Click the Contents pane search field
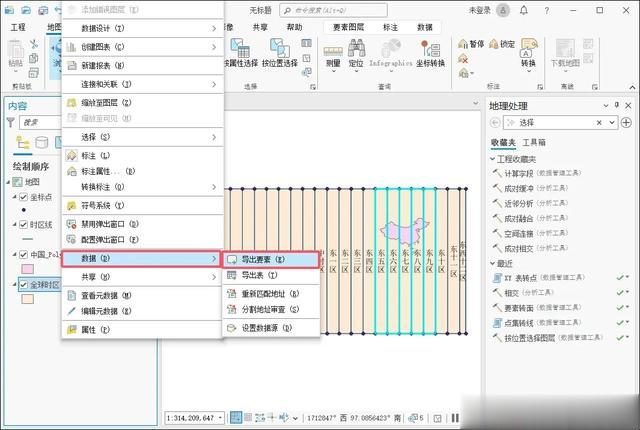 point(41,122)
